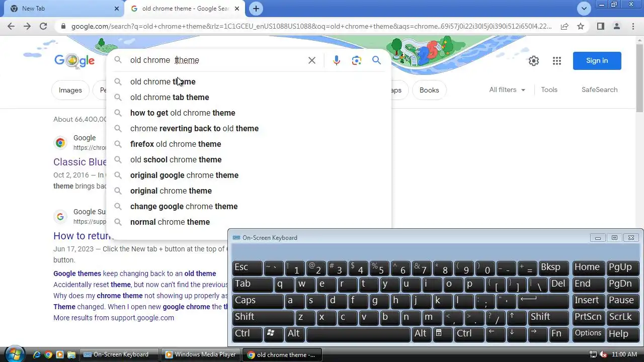Viewport: 644px width, 362px height.
Task: Click the 11:00 AM taskbar clock
Action: point(624,354)
